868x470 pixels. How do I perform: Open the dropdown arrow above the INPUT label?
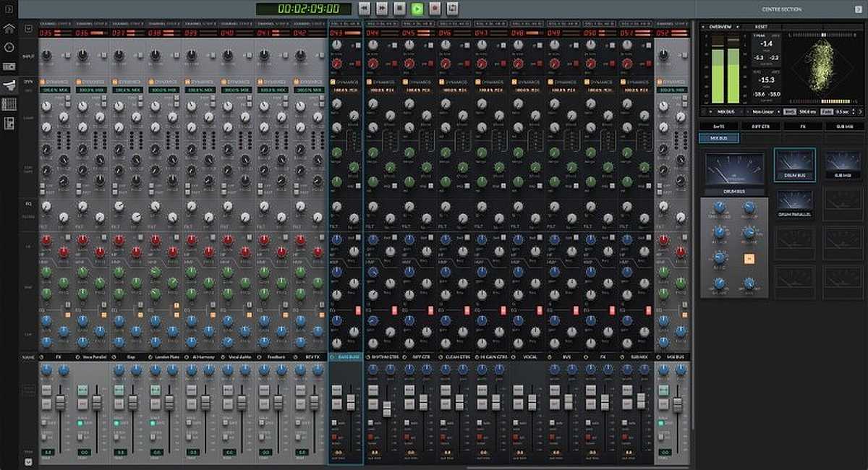coord(28,29)
